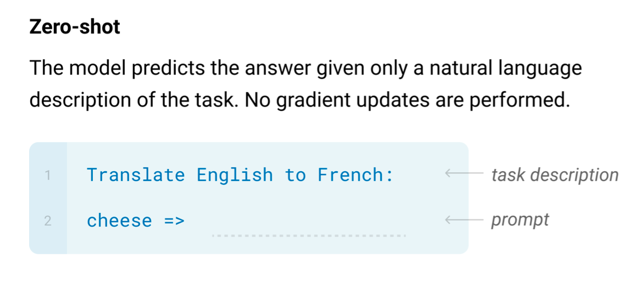
Task: Click the word 'cheese' in line 2
Action: pyautogui.click(x=120, y=221)
